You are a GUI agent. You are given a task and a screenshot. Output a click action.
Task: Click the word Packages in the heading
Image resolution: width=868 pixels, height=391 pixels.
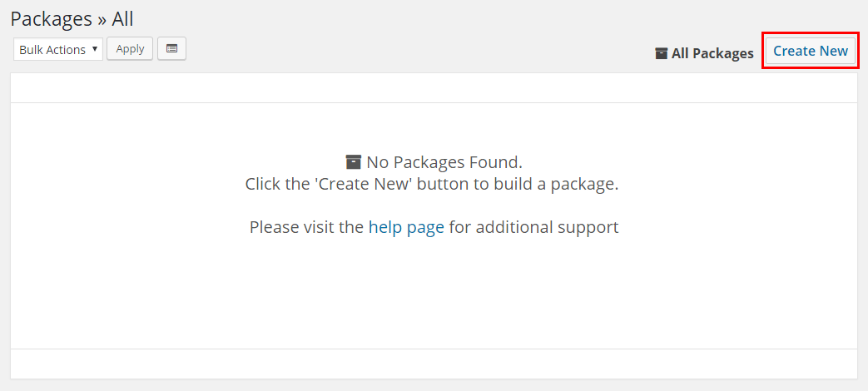[51, 19]
